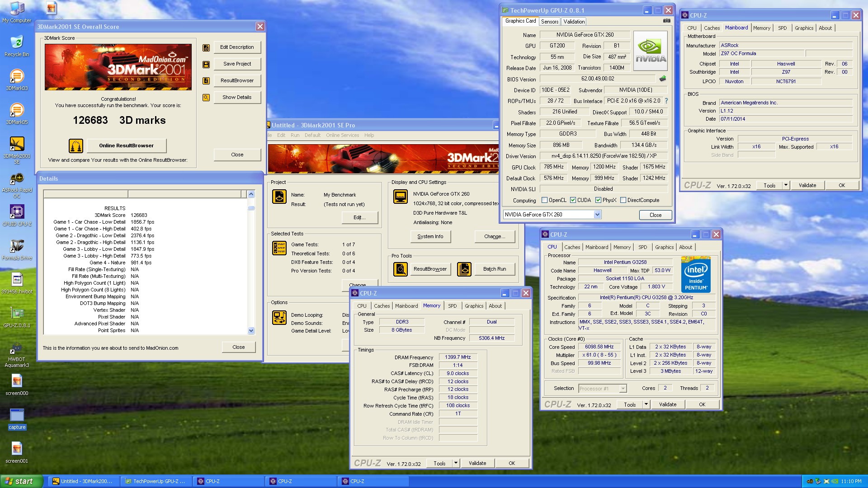Click the Edit Description icon
The width and height of the screenshot is (868, 488).
coord(206,47)
